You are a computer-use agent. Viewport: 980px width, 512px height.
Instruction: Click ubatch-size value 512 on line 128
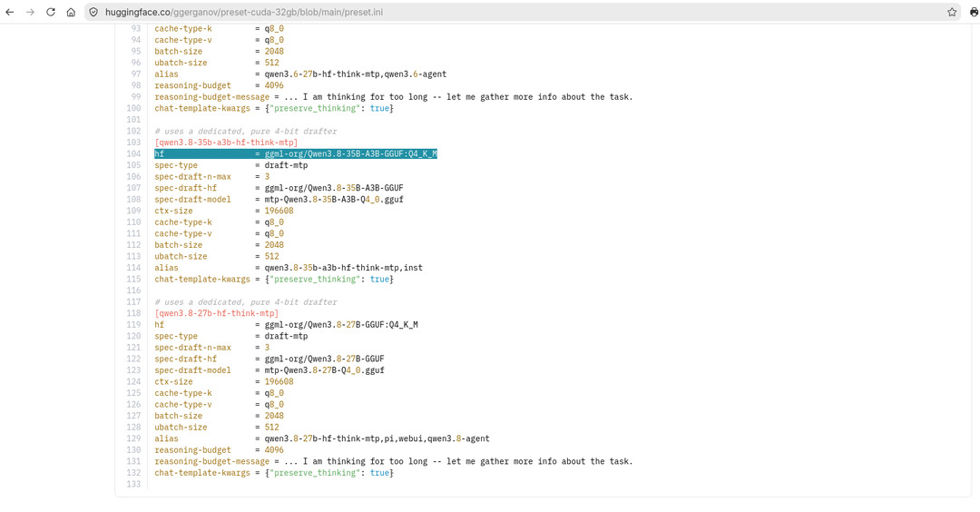click(x=272, y=428)
